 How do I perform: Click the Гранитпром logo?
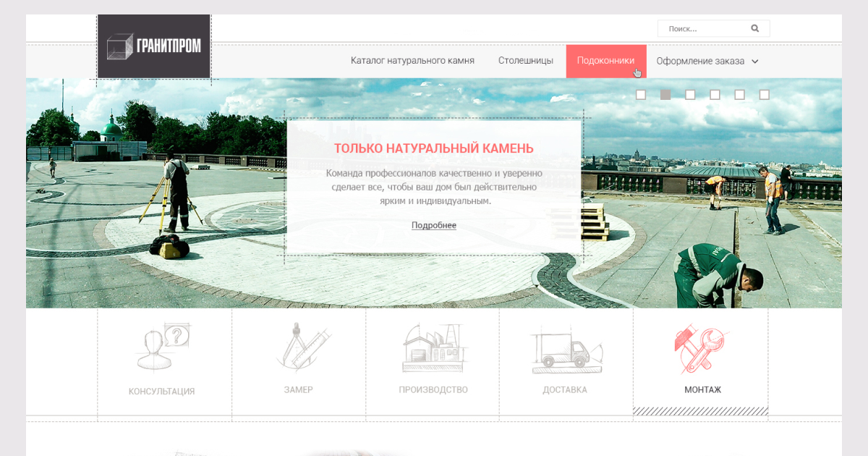click(154, 46)
